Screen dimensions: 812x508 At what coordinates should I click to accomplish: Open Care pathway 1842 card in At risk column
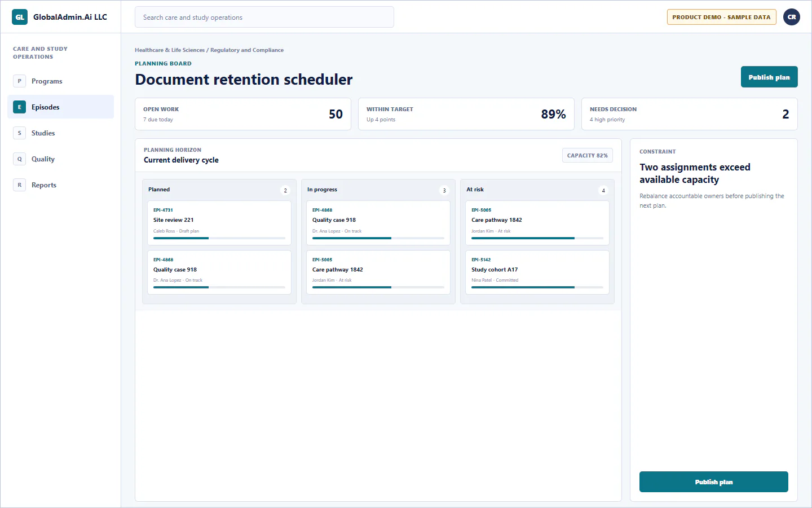(x=537, y=223)
